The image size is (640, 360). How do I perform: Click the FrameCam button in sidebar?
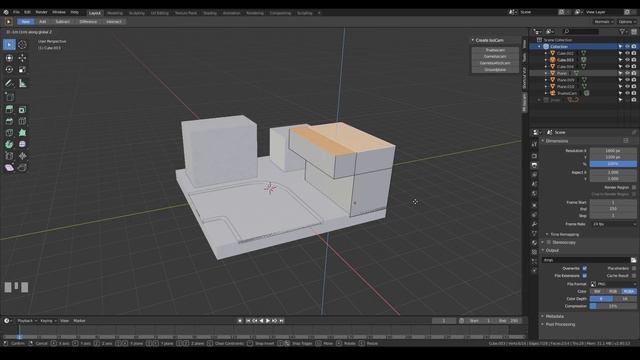click(x=495, y=50)
